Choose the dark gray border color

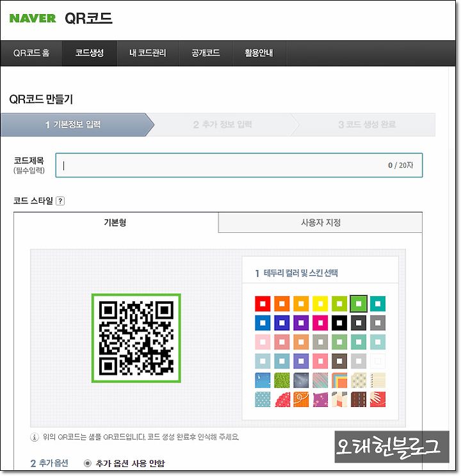(x=359, y=322)
